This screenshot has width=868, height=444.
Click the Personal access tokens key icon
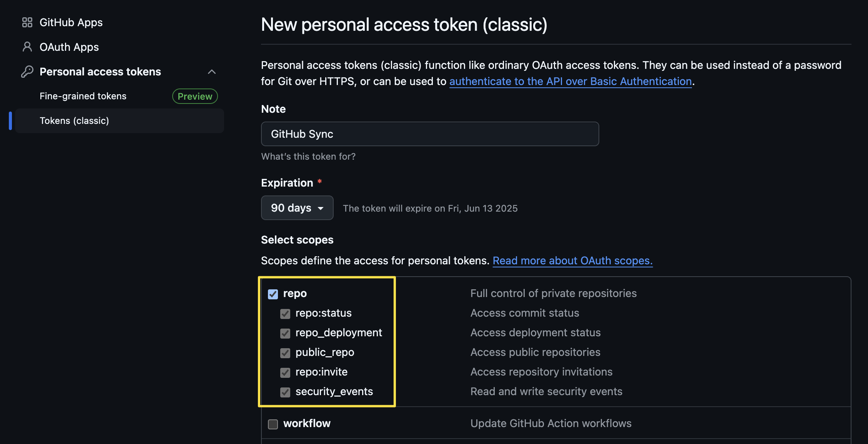tap(27, 72)
